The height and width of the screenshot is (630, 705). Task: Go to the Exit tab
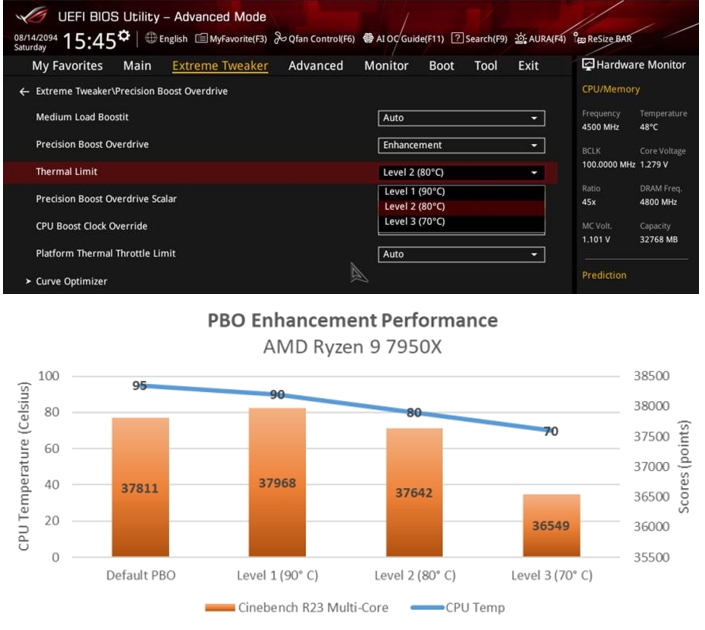click(x=528, y=66)
